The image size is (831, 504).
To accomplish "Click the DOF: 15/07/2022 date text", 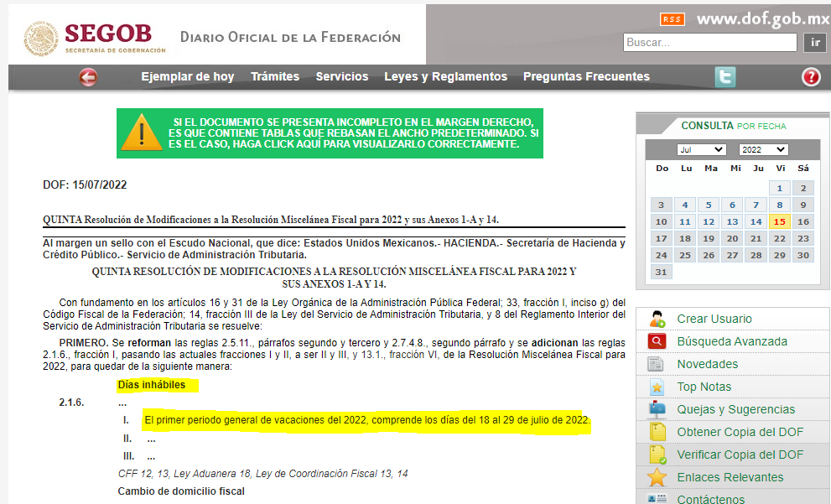I will (85, 185).
